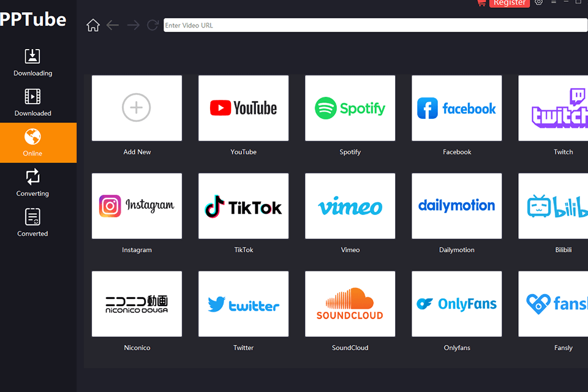Open settings gear icon
This screenshot has height=392, width=588.
click(539, 2)
